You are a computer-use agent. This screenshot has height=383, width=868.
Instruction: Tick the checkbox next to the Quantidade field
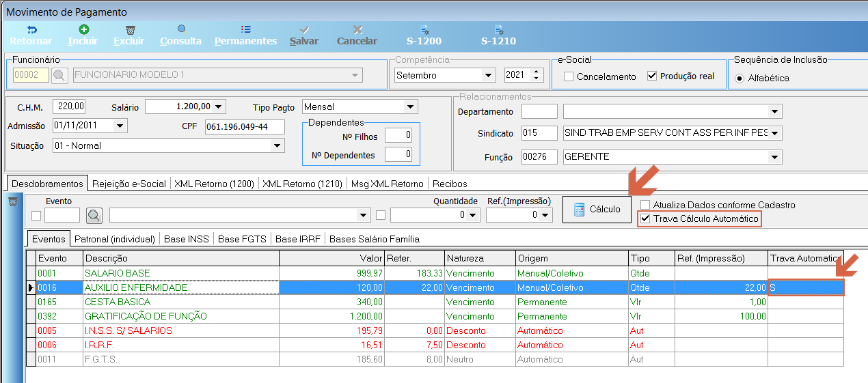click(381, 216)
